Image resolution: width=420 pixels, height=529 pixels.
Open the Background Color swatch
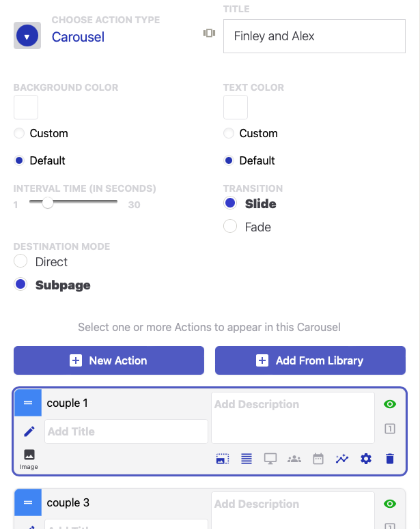click(x=26, y=107)
